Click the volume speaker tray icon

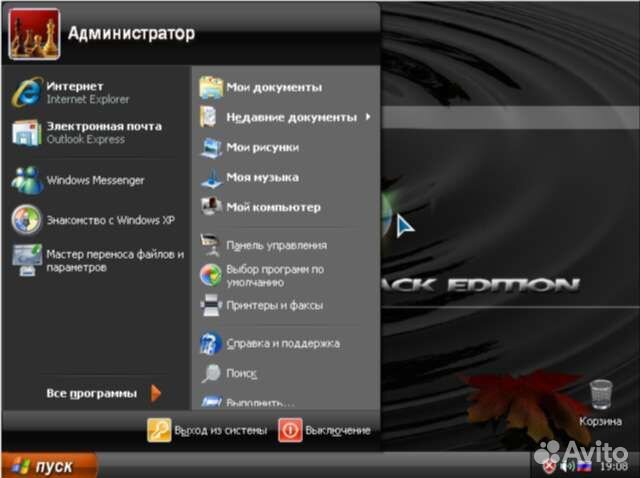pyautogui.click(x=567, y=466)
